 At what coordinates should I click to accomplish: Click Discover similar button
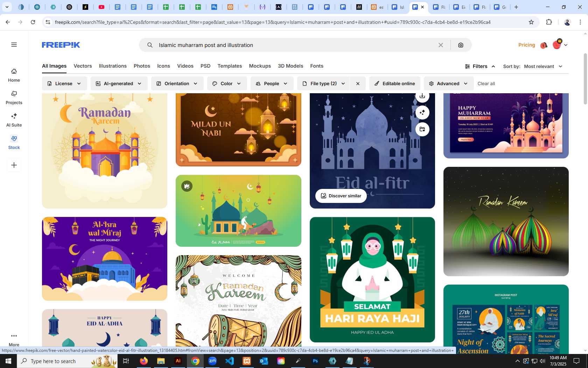point(341,196)
